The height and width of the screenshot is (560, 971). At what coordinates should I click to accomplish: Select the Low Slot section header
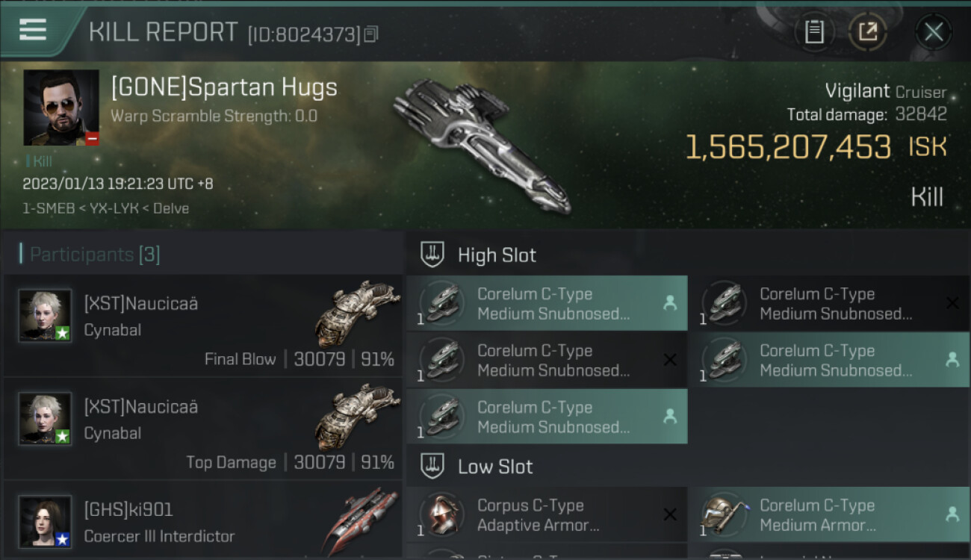coord(495,467)
